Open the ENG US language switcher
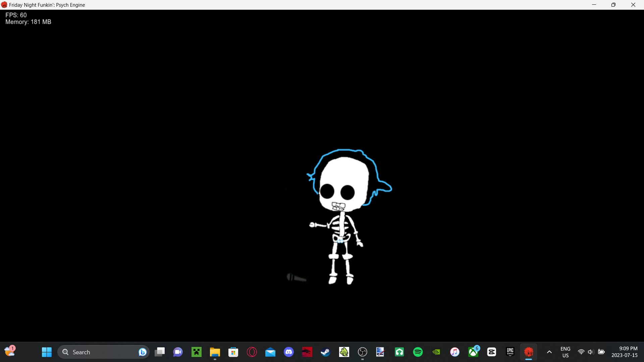This screenshot has width=644, height=362. tap(566, 352)
